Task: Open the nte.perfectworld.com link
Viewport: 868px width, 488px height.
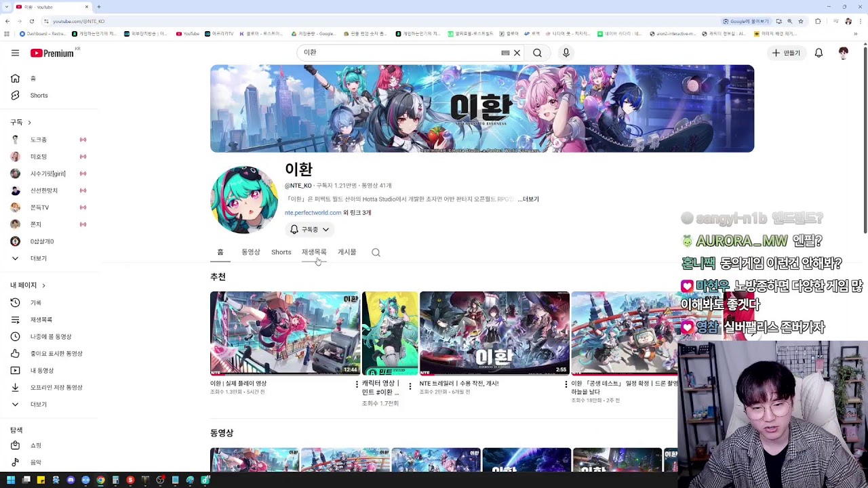Action: click(x=313, y=213)
